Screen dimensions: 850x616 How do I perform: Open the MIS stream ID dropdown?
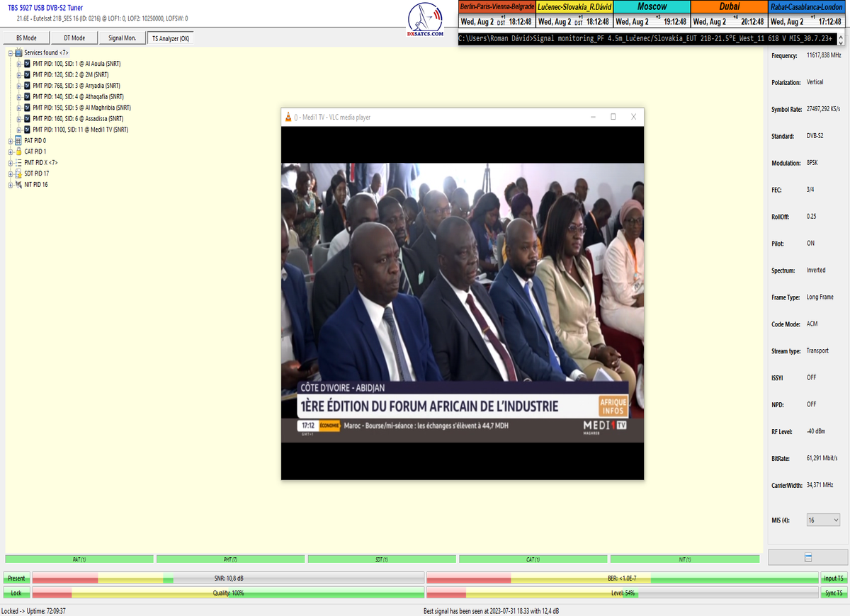pos(823,520)
